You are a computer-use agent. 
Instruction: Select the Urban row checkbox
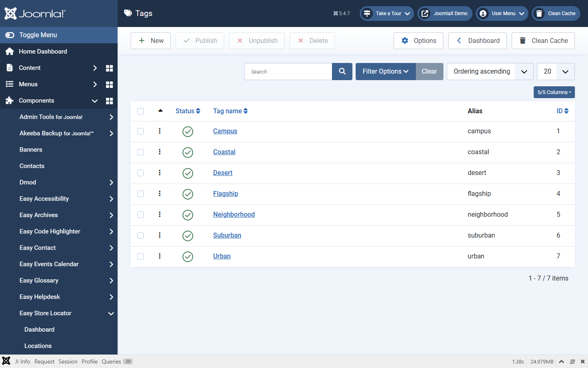pos(140,256)
